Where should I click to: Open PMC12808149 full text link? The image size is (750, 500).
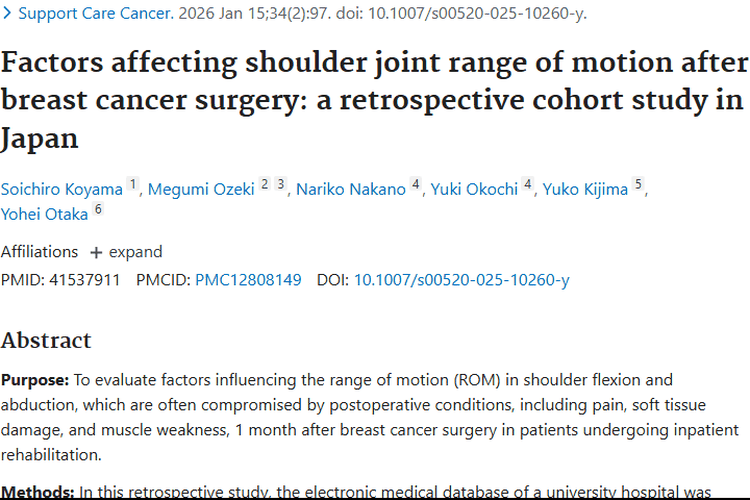[248, 280]
